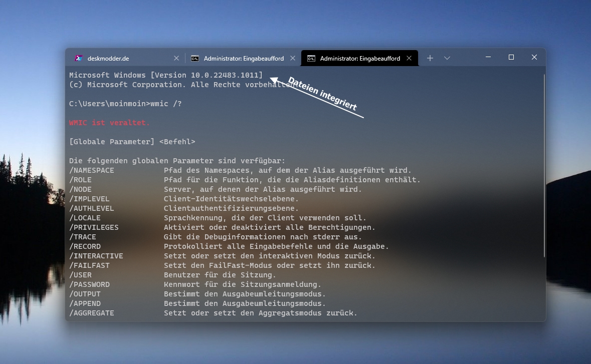Close the inactive Administrator: Eingabeaufford tab
591x364 pixels.
[x=293, y=58]
